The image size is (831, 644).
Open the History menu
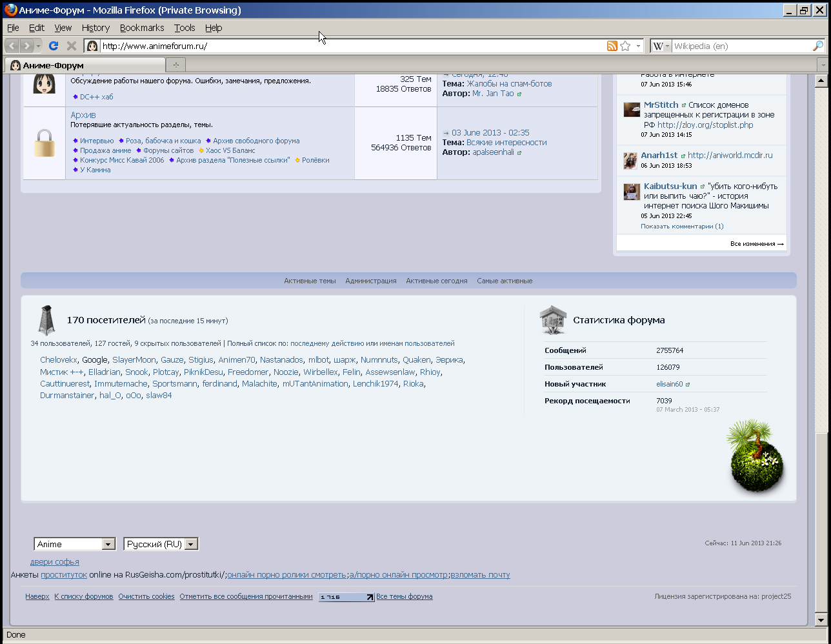pos(95,28)
